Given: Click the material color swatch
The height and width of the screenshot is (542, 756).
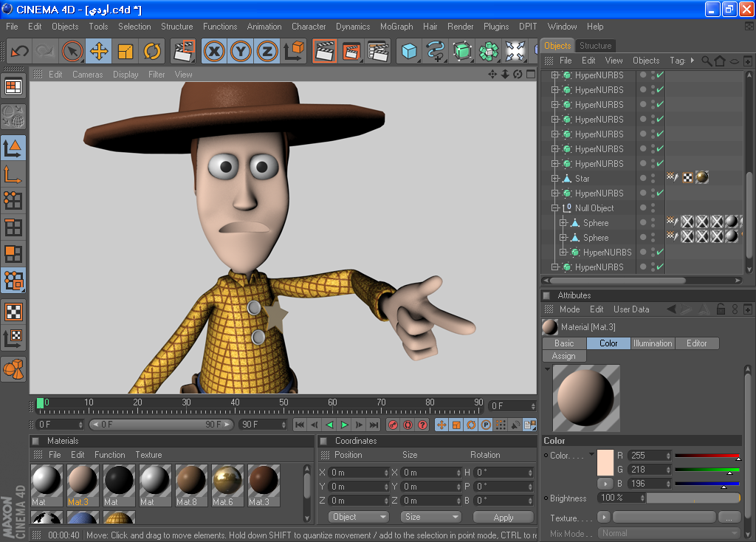Looking at the screenshot, I should pyautogui.click(x=605, y=463).
